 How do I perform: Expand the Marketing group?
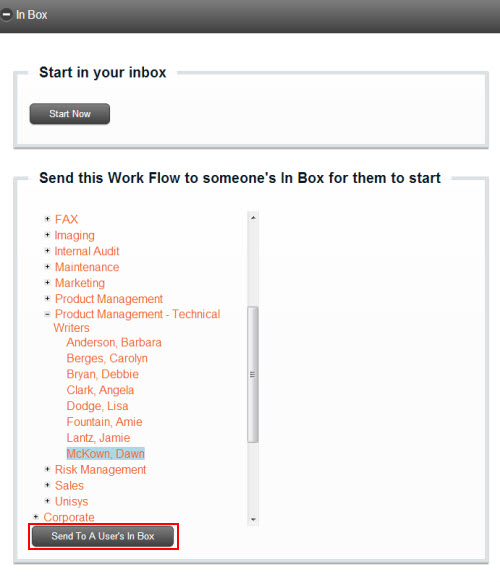tap(47, 283)
